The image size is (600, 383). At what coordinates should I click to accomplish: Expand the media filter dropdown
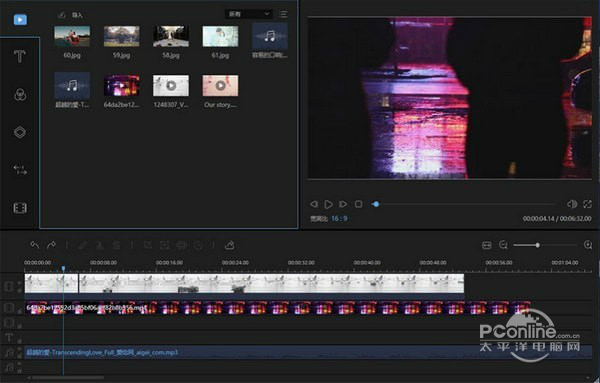249,14
